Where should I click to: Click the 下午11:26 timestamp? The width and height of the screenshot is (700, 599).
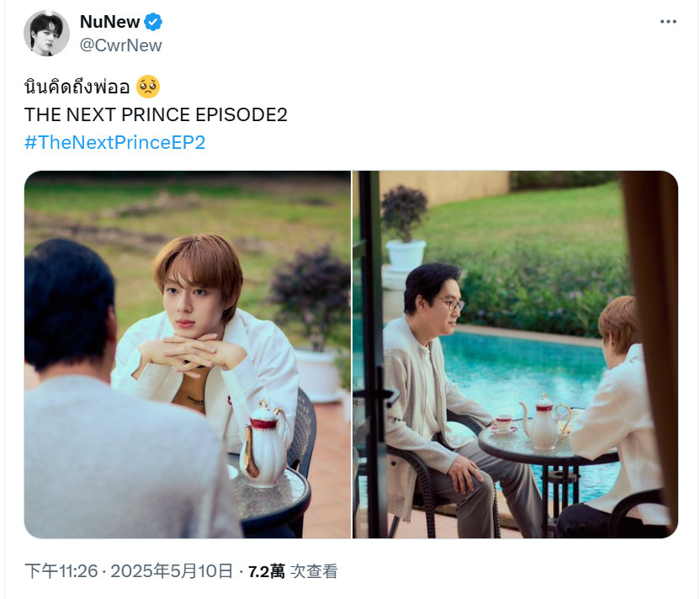(61, 571)
